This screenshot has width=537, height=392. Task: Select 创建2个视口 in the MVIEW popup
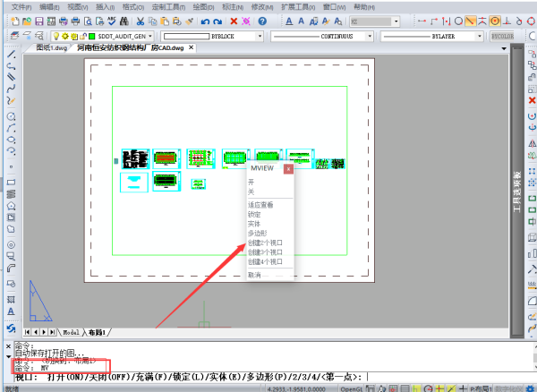[265, 243]
